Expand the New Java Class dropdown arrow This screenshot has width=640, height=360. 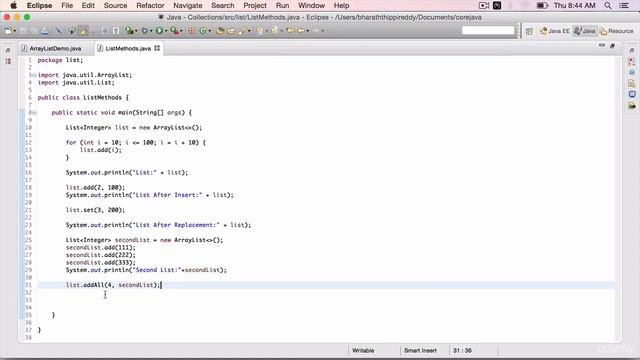click(x=210, y=31)
